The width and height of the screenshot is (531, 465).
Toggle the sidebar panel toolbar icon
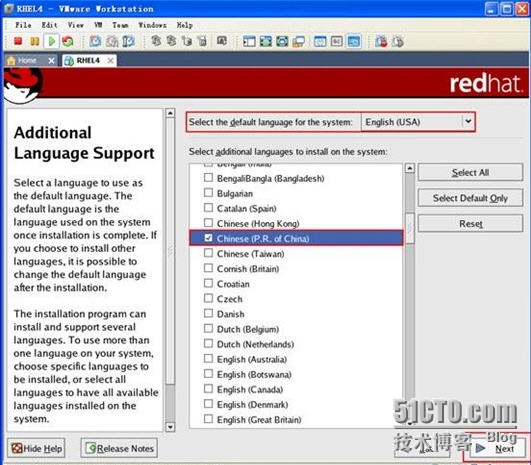(249, 41)
